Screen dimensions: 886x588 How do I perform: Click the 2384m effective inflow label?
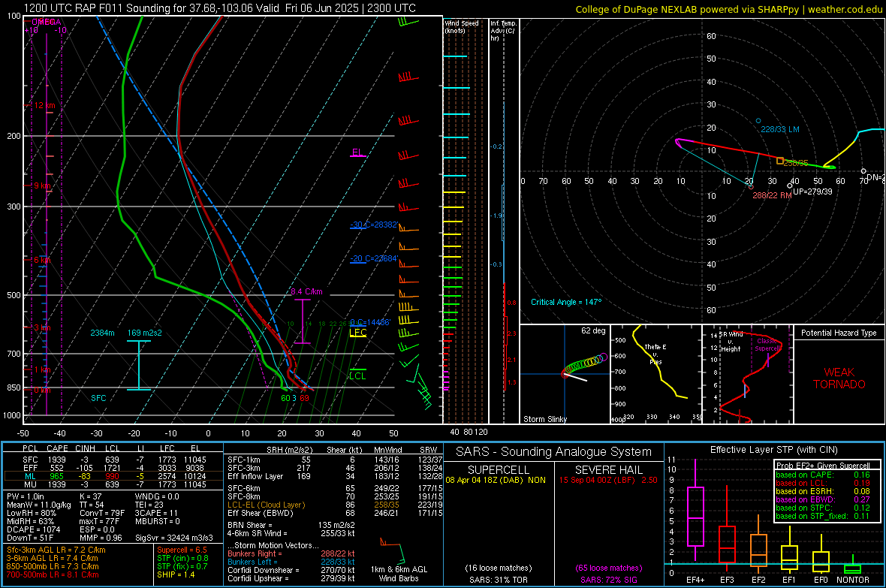tap(102, 333)
